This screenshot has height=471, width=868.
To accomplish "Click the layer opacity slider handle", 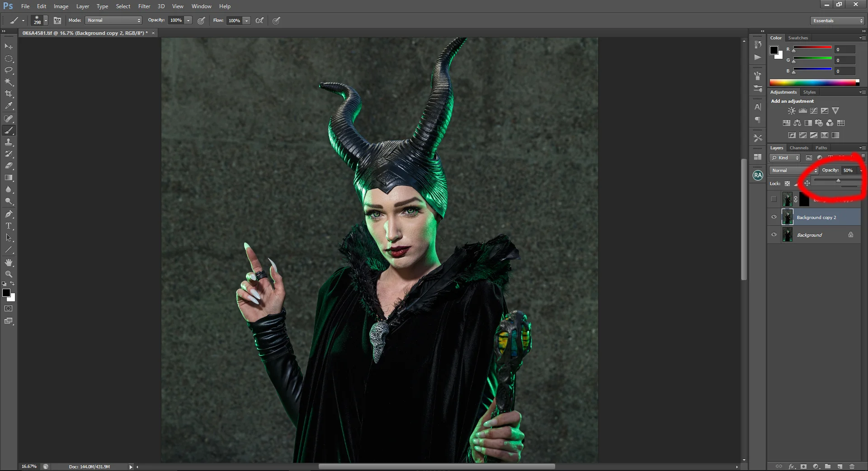I will pos(838,181).
